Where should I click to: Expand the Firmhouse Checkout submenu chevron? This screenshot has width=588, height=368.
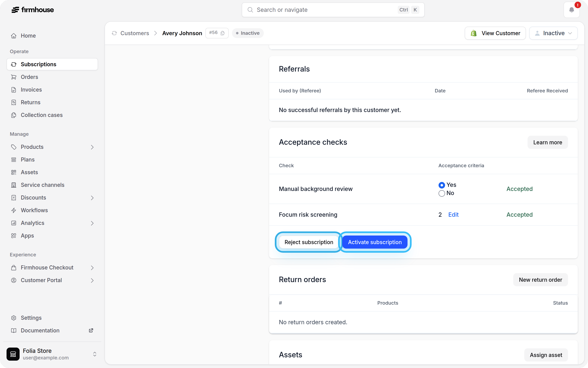coord(92,267)
